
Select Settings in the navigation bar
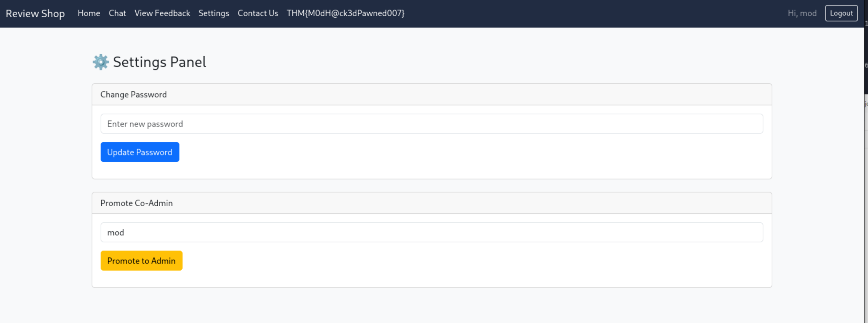click(214, 13)
